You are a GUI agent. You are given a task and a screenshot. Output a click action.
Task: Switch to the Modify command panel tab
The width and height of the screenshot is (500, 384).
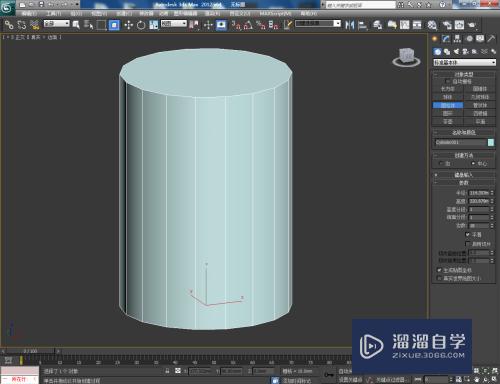tap(446, 39)
